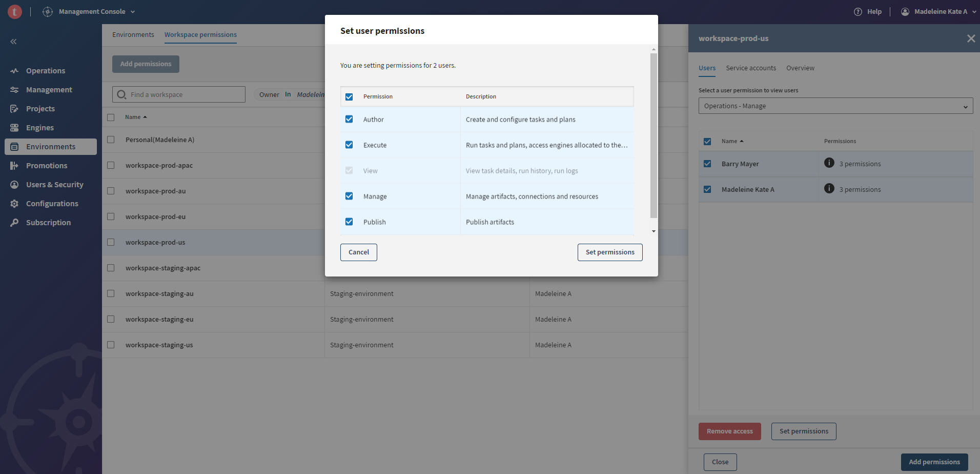Deselect Madeleine Kate A user checkbox

coord(707,189)
